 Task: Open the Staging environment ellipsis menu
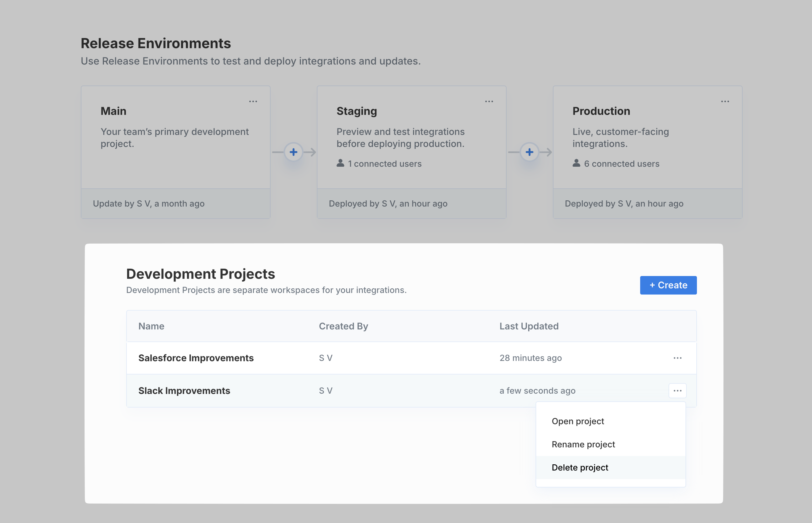[489, 101]
